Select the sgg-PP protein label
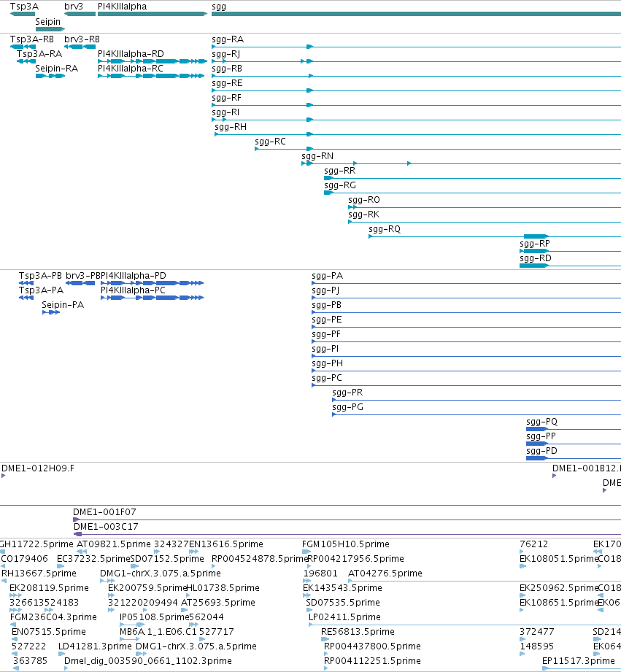 coord(541,436)
